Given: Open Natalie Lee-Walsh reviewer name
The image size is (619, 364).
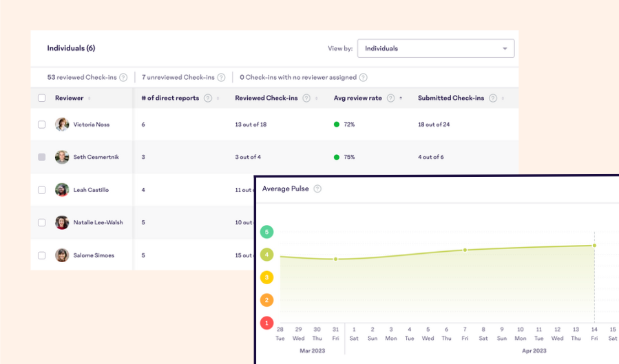Looking at the screenshot, I should 98,222.
